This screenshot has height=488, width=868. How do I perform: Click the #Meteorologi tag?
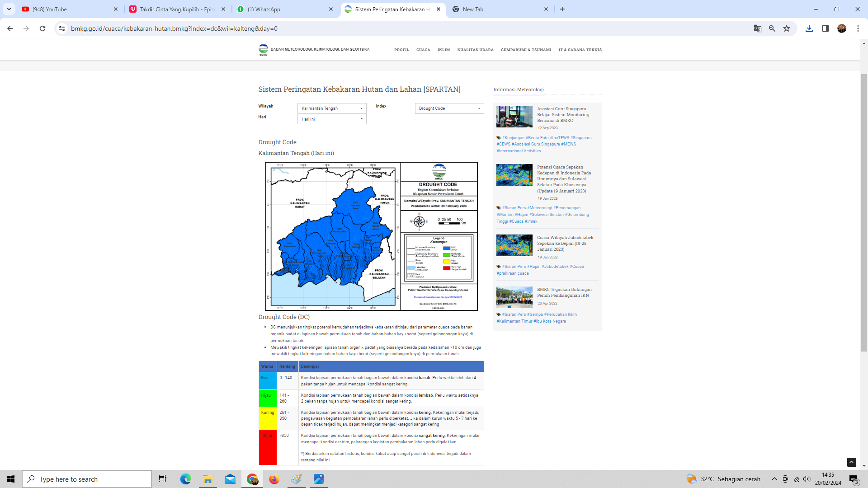click(x=539, y=208)
